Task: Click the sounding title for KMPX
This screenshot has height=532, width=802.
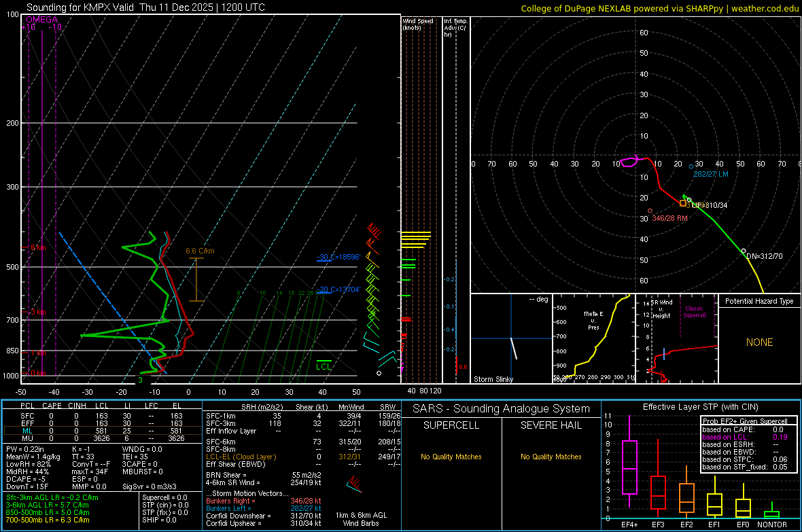Action: coord(145,7)
